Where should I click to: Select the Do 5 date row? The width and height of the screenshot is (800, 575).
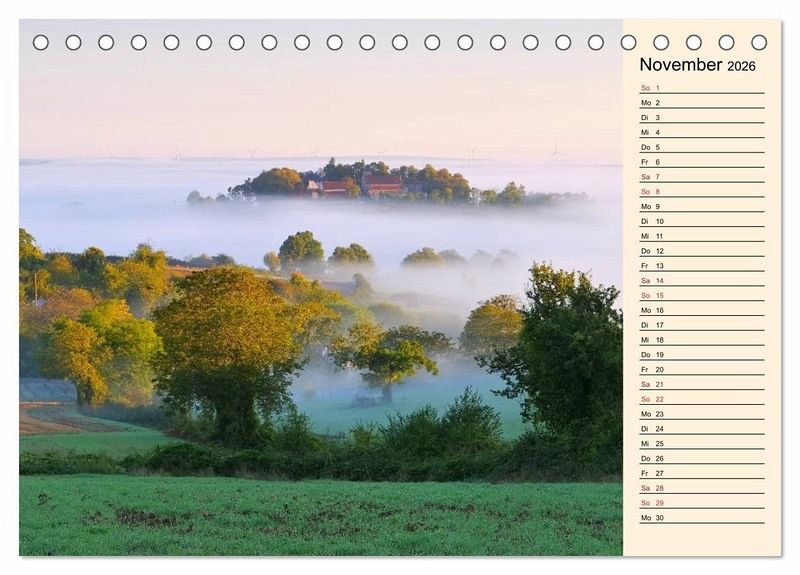coord(701,147)
